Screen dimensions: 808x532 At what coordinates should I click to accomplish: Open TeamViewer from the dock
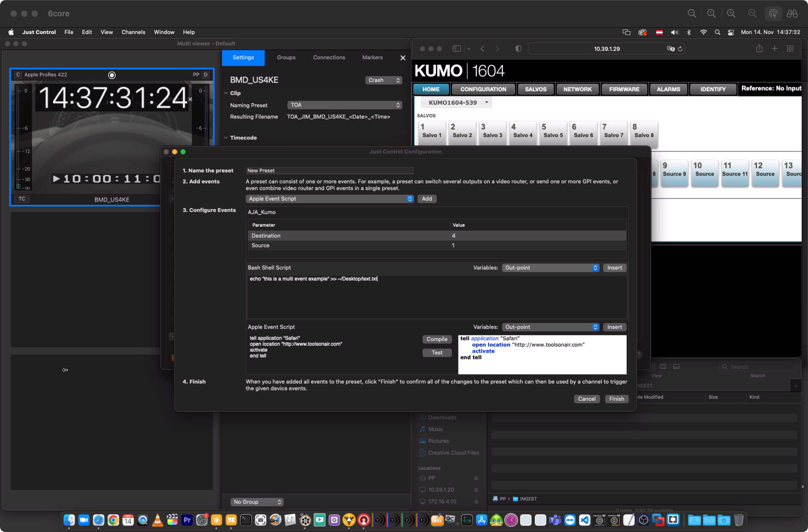point(570,520)
